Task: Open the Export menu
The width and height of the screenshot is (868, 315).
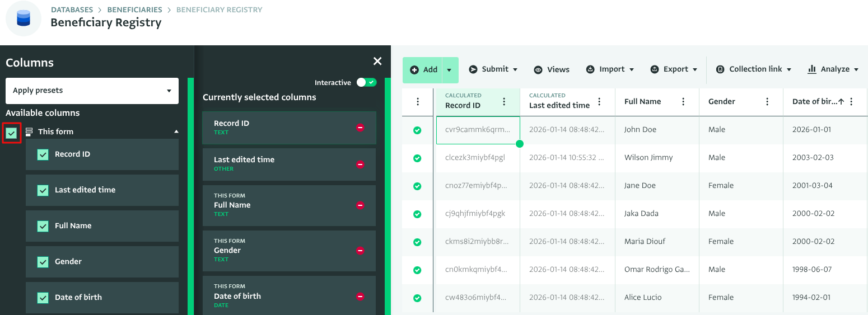Action: 674,69
